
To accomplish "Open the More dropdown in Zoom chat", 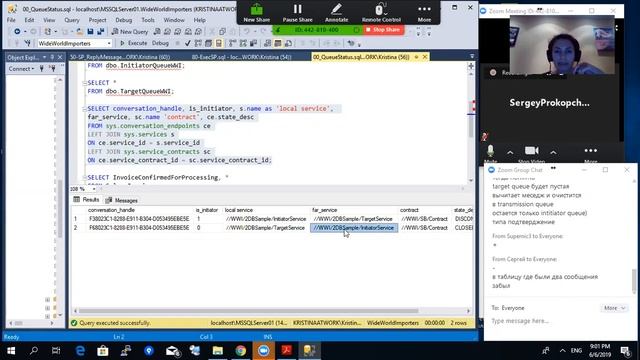I will click(x=614, y=308).
